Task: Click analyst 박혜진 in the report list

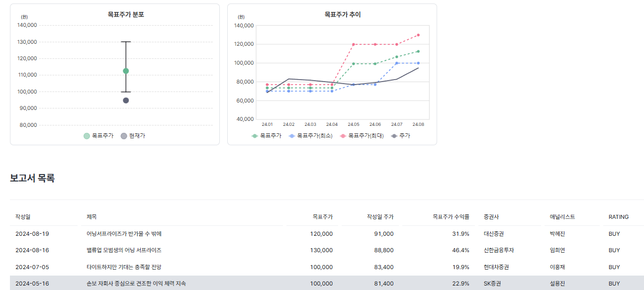Action: pyautogui.click(x=565, y=233)
